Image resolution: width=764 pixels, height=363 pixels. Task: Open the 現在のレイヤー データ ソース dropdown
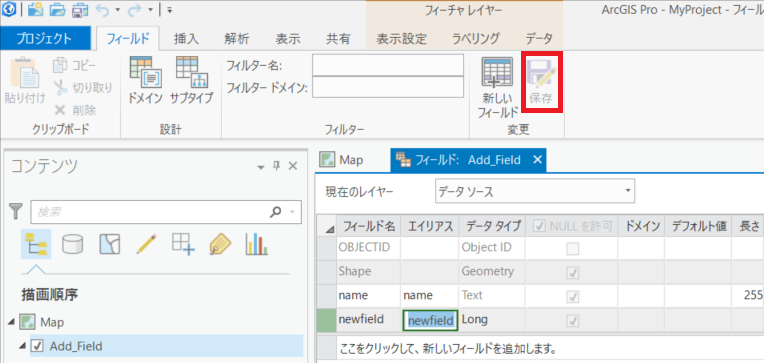(535, 191)
